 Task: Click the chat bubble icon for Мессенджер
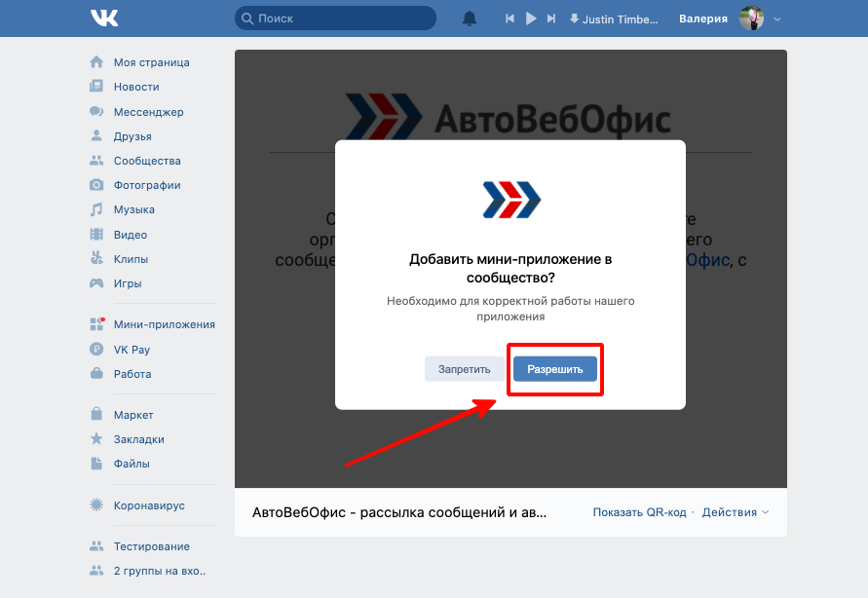point(96,111)
